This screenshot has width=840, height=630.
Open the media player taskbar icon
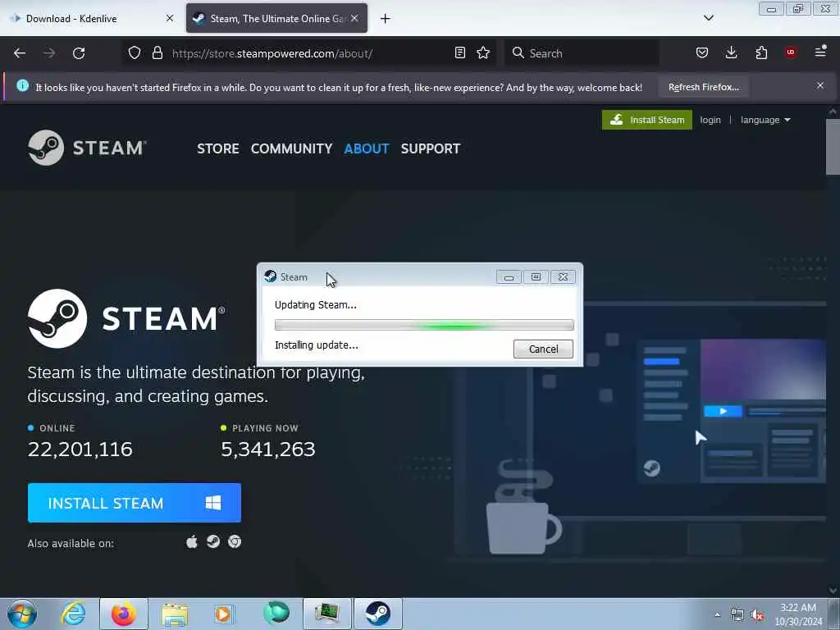coord(225,614)
